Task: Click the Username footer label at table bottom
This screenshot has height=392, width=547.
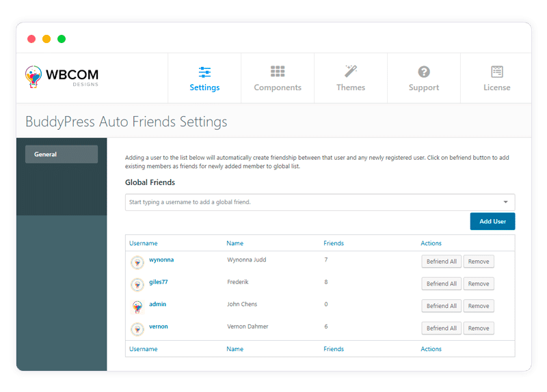Action: tap(144, 349)
